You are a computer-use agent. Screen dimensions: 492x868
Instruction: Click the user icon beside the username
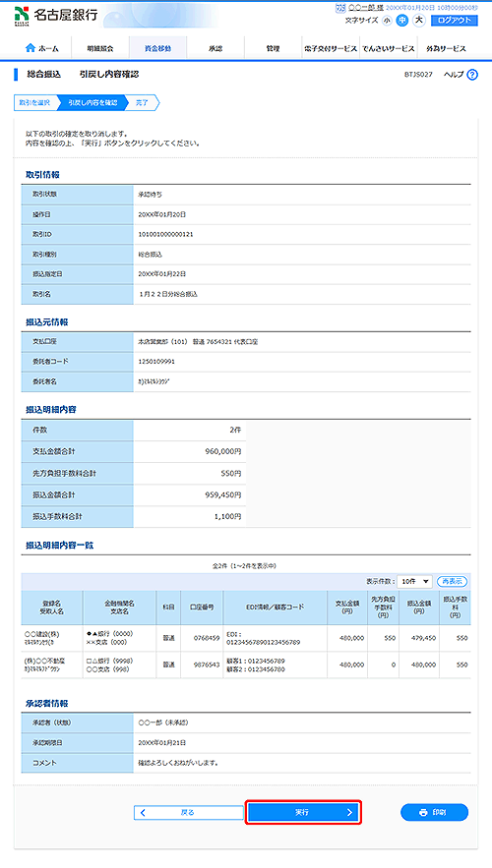point(340,8)
